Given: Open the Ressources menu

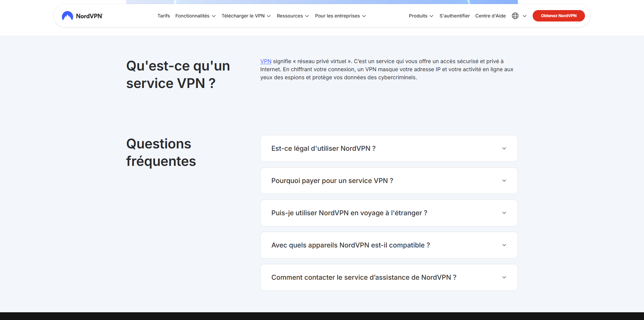Looking at the screenshot, I should [x=292, y=16].
